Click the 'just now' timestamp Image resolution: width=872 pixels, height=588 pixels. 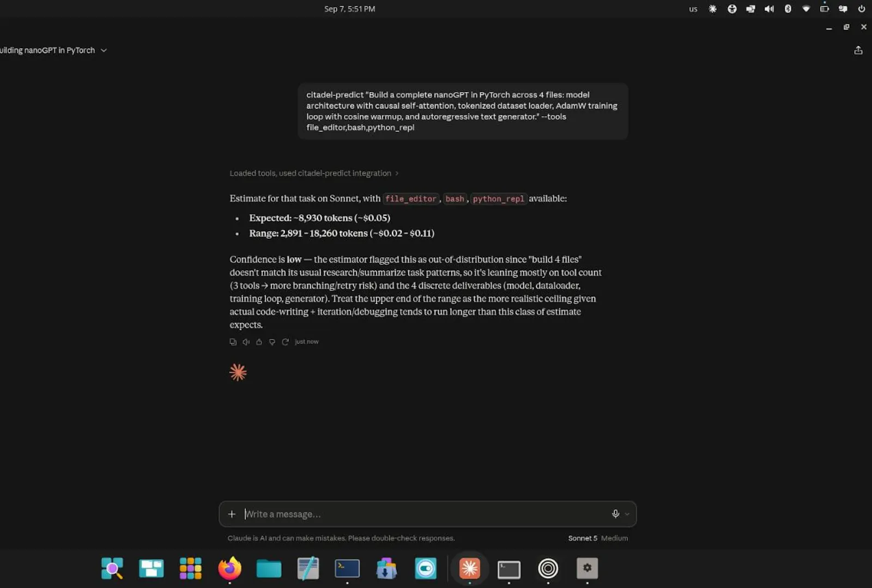pyautogui.click(x=306, y=342)
